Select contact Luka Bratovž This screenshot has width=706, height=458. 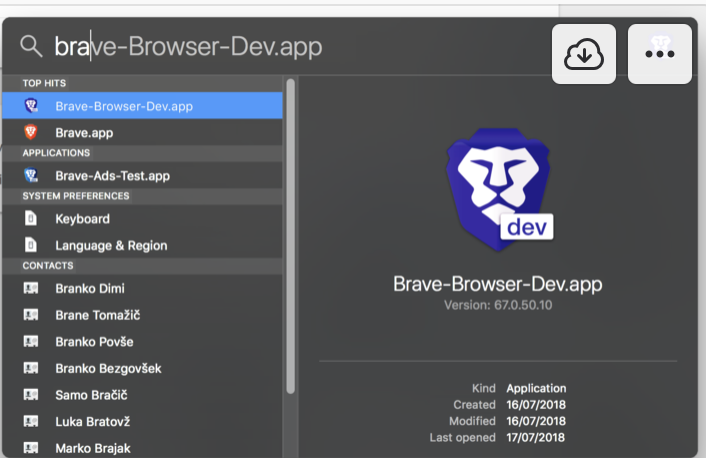coord(142,421)
